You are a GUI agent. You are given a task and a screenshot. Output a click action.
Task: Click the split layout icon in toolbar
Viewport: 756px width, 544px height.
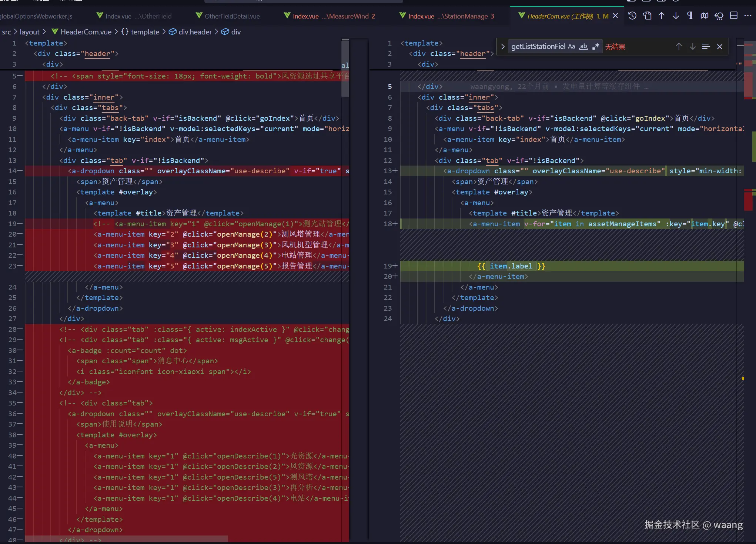733,16
